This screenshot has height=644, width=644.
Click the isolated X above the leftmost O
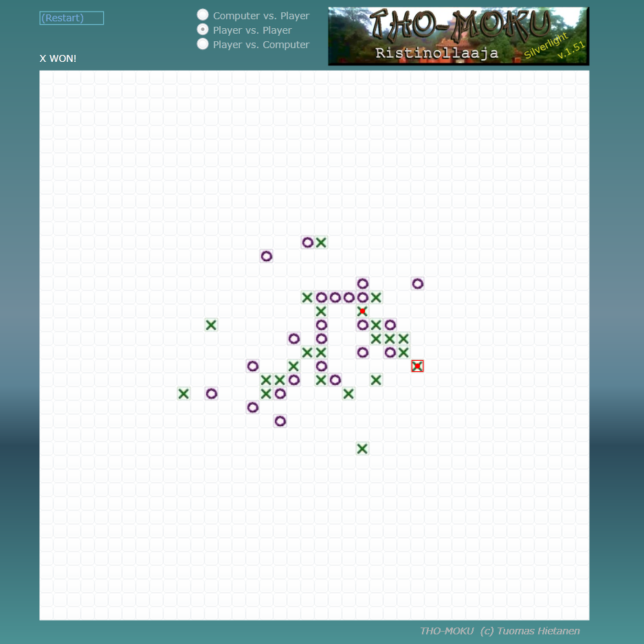pyautogui.click(x=211, y=325)
